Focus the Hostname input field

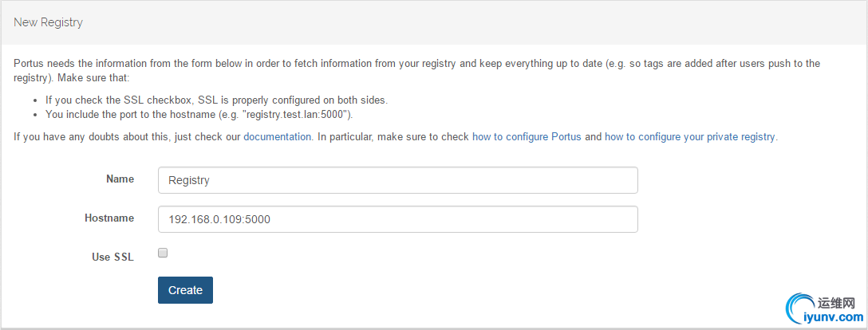(x=397, y=219)
